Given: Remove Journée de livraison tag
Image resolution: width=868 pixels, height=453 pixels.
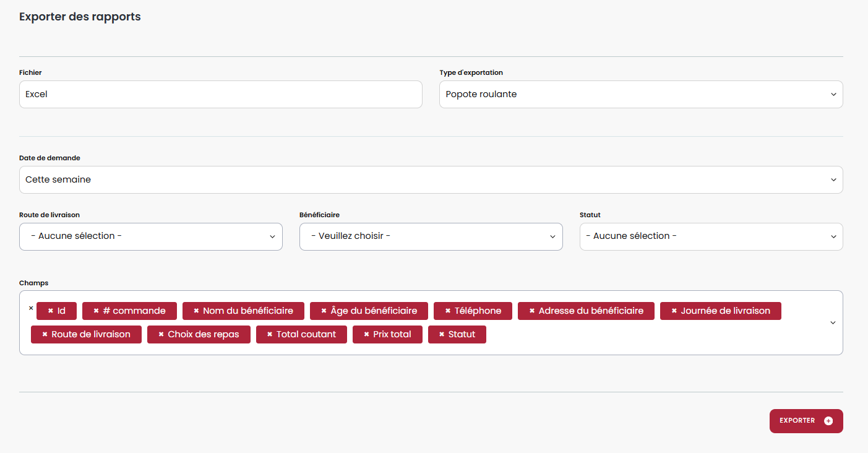Looking at the screenshot, I should tap(674, 311).
